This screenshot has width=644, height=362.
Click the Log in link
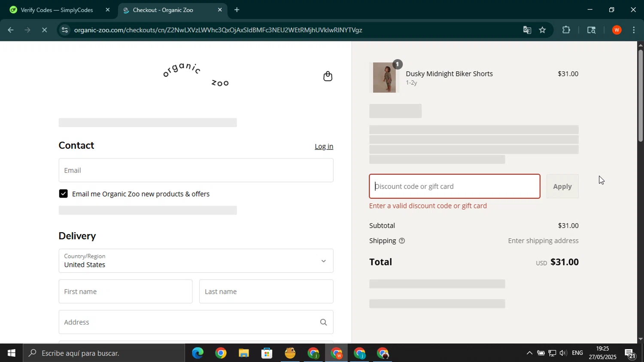(x=324, y=146)
